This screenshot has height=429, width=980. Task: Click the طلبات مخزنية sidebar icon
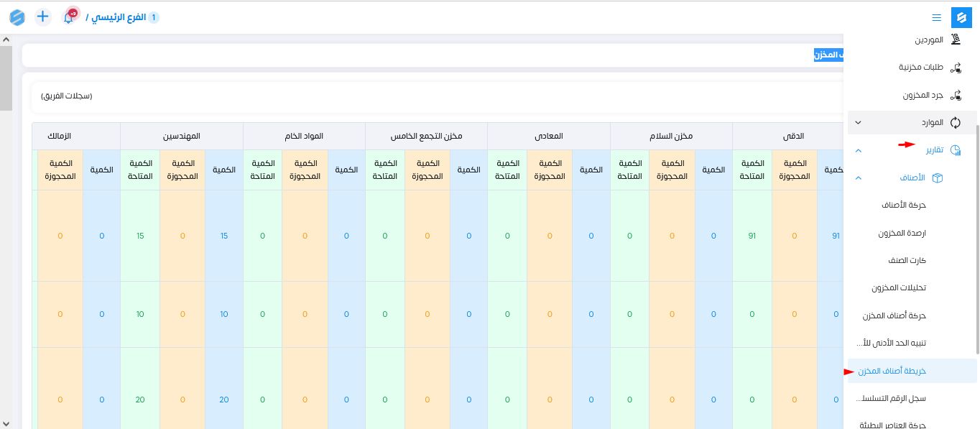[x=956, y=68]
